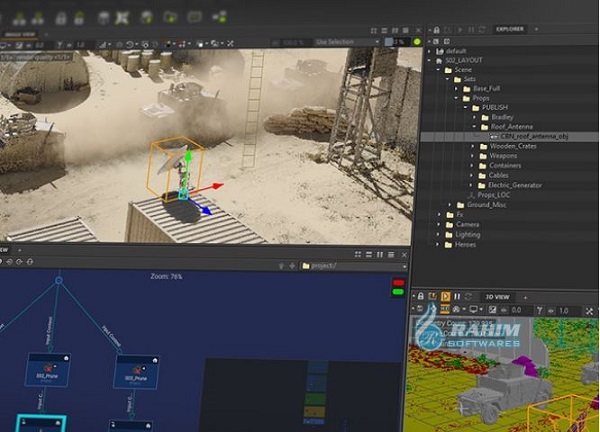The image size is (600, 432).
Task: Toggle the orange D button in 3D View
Action: pyautogui.click(x=445, y=296)
